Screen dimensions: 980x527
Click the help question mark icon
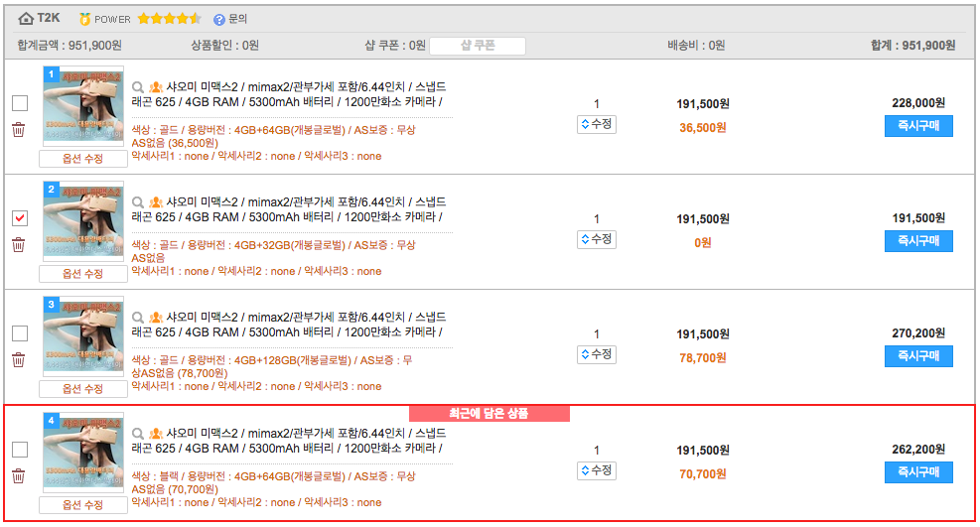218,19
